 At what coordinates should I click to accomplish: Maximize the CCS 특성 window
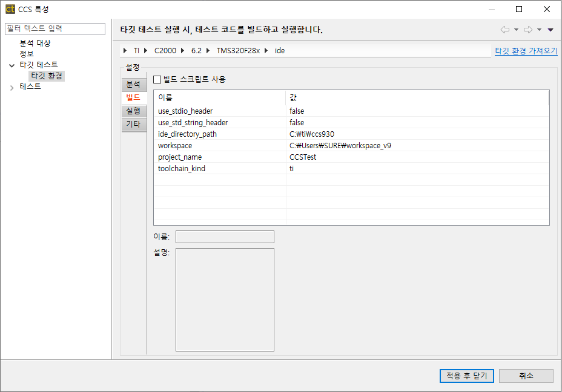(519, 9)
